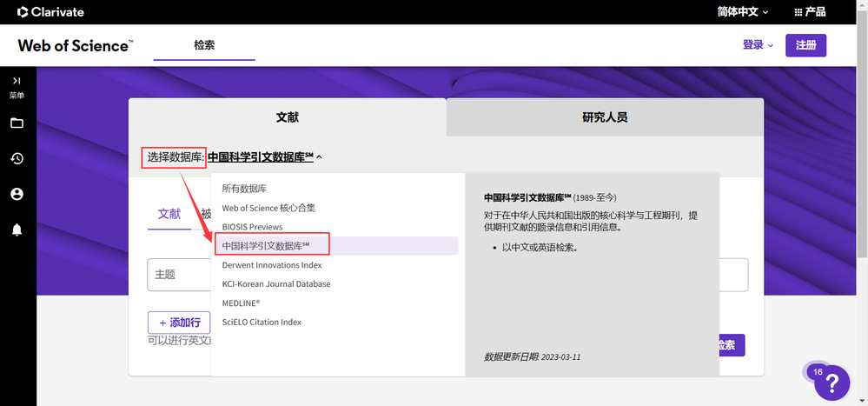The image size is (868, 406).
Task: Select Web of Science 核心合集 option
Action: point(268,208)
